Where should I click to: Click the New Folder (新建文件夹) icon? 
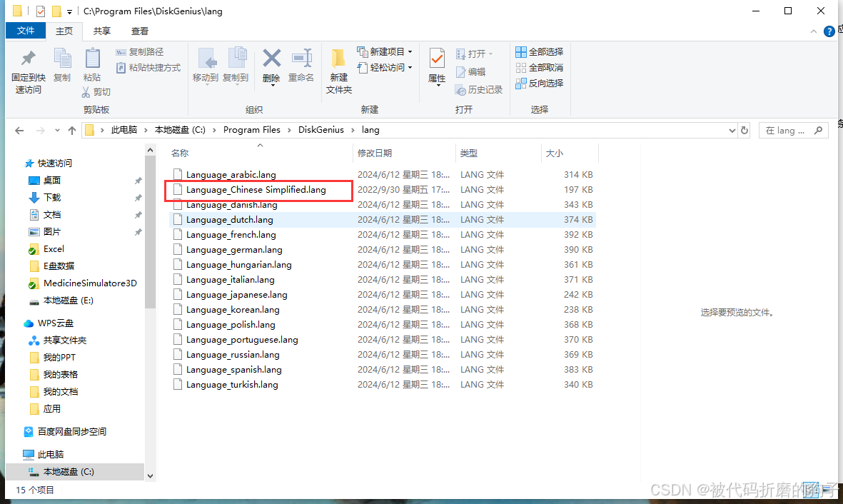coord(339,59)
